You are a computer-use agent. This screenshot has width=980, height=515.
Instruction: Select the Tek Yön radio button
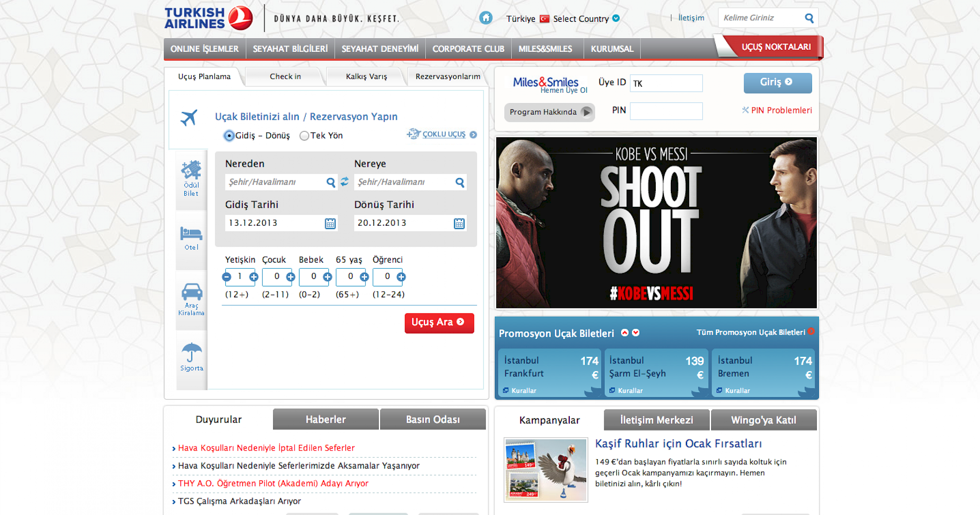pyautogui.click(x=304, y=136)
